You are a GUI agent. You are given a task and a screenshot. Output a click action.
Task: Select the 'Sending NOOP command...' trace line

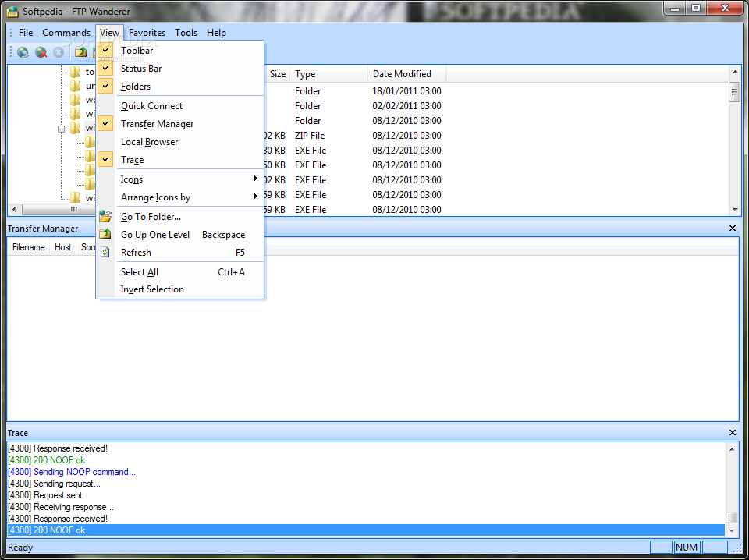367,472
